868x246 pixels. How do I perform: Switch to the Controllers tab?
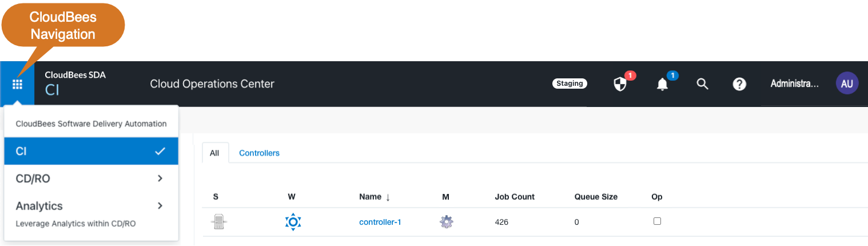[x=259, y=153]
